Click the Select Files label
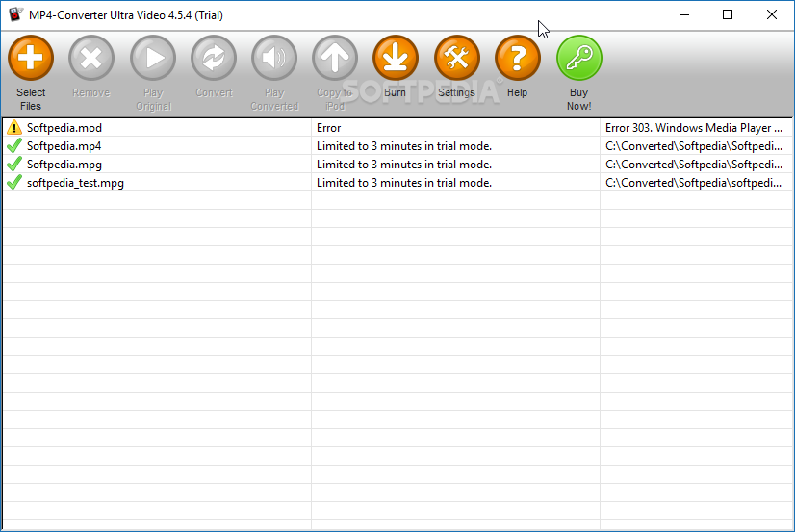The width and height of the screenshot is (795, 532). tap(31, 99)
